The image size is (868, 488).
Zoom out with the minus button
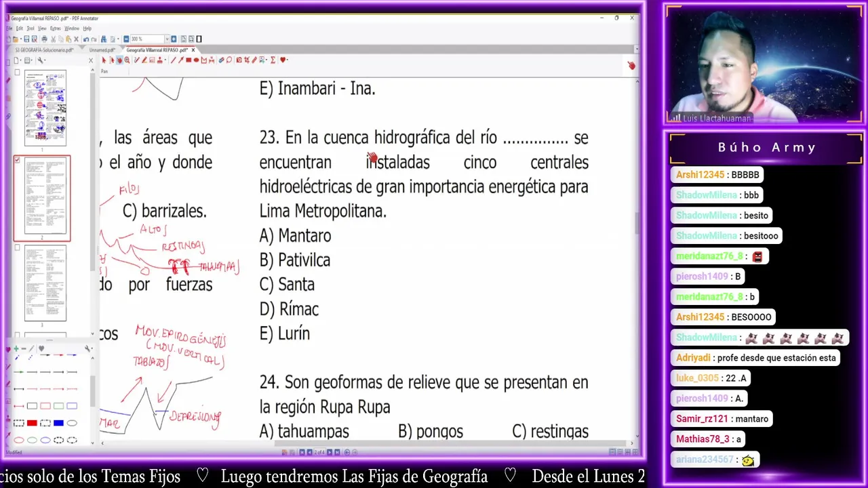point(126,39)
